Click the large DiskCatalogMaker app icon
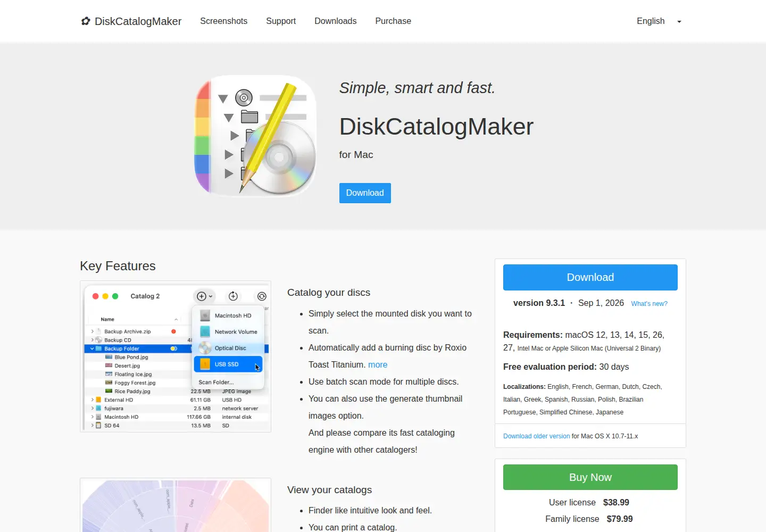Image resolution: width=766 pixels, height=532 pixels. [255, 135]
